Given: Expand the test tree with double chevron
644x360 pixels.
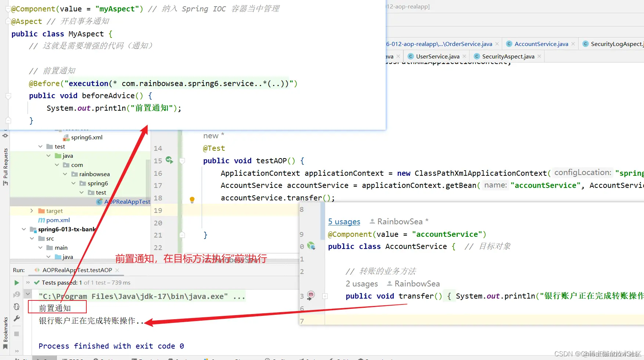Looking at the screenshot, I should click(28, 283).
